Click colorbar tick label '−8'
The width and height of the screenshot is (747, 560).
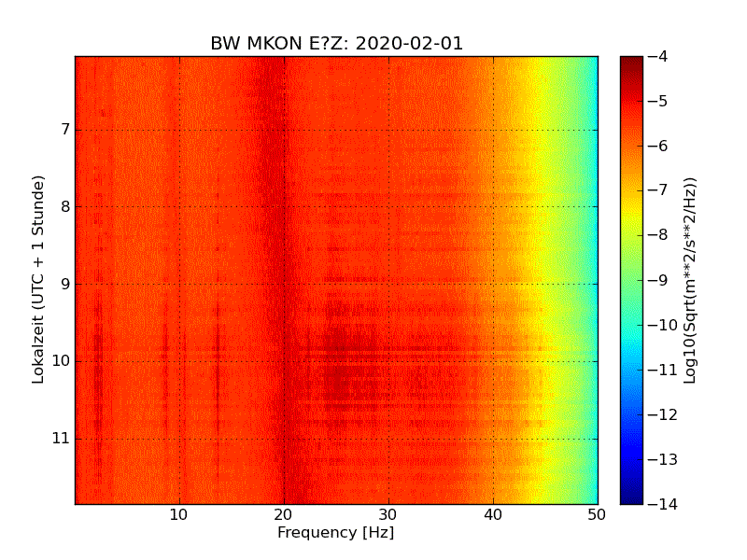[x=657, y=235]
